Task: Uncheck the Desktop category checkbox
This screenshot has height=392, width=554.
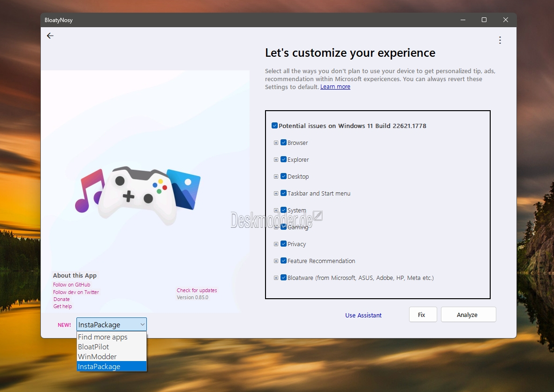Action: (x=283, y=177)
